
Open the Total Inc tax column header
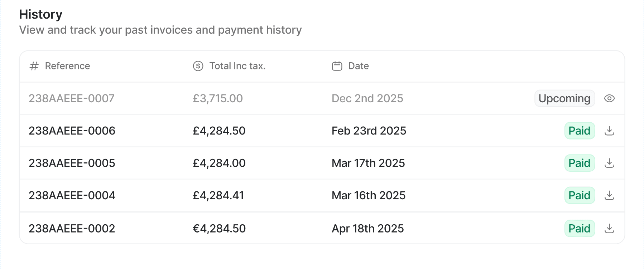point(237,66)
